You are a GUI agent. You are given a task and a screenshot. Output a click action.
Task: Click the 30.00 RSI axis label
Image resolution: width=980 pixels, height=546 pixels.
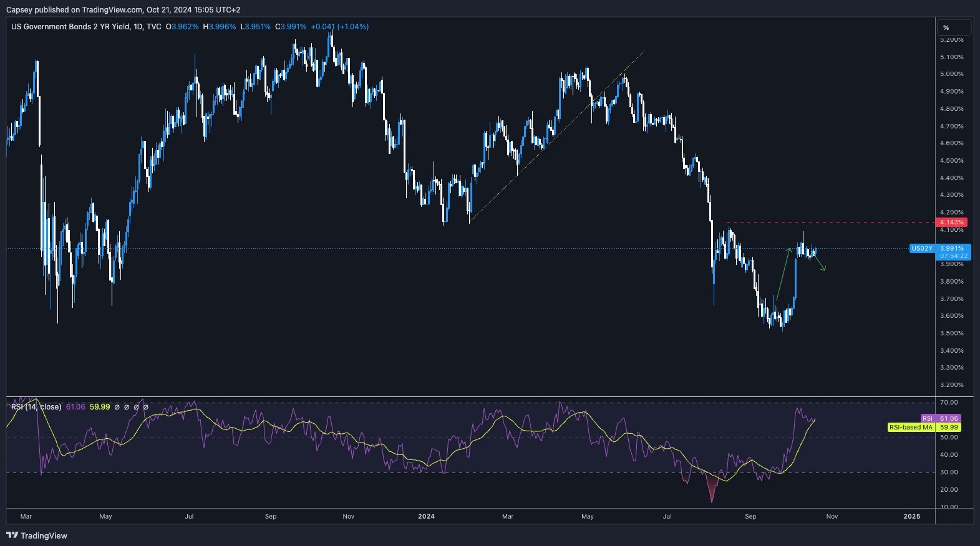pyautogui.click(x=949, y=472)
